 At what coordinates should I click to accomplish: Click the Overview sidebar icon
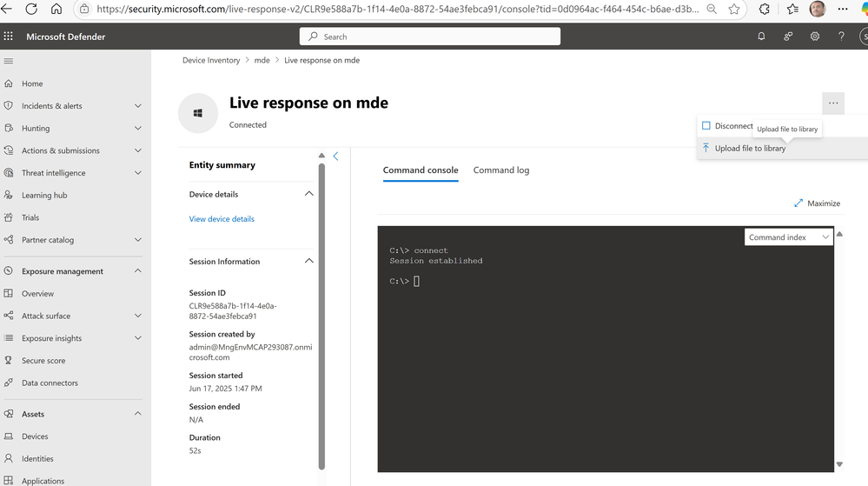click(9, 293)
